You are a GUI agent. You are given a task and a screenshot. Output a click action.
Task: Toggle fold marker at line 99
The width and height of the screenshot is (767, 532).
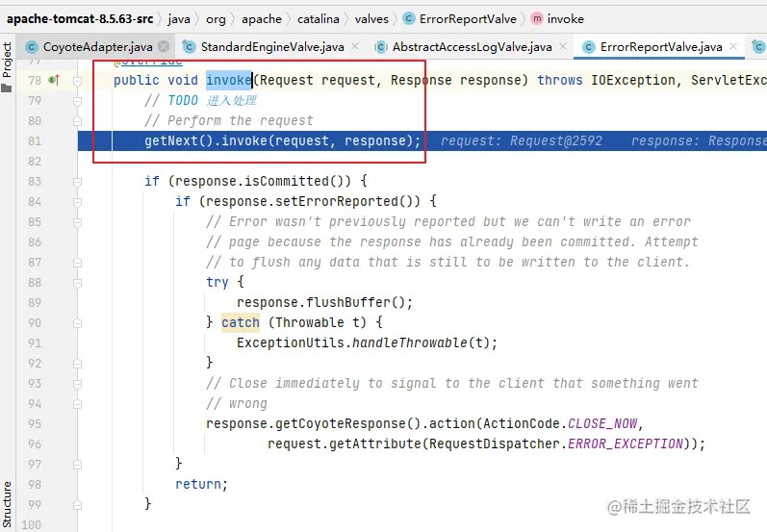pyautogui.click(x=77, y=505)
